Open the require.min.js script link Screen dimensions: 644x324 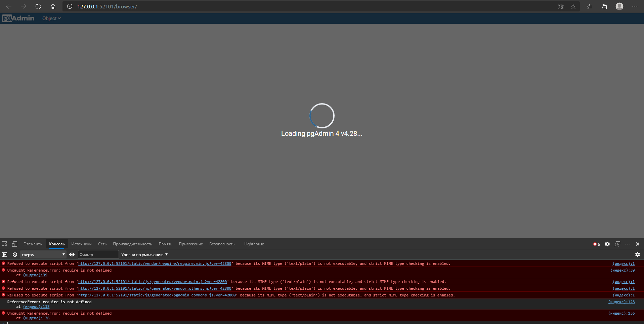click(x=155, y=264)
